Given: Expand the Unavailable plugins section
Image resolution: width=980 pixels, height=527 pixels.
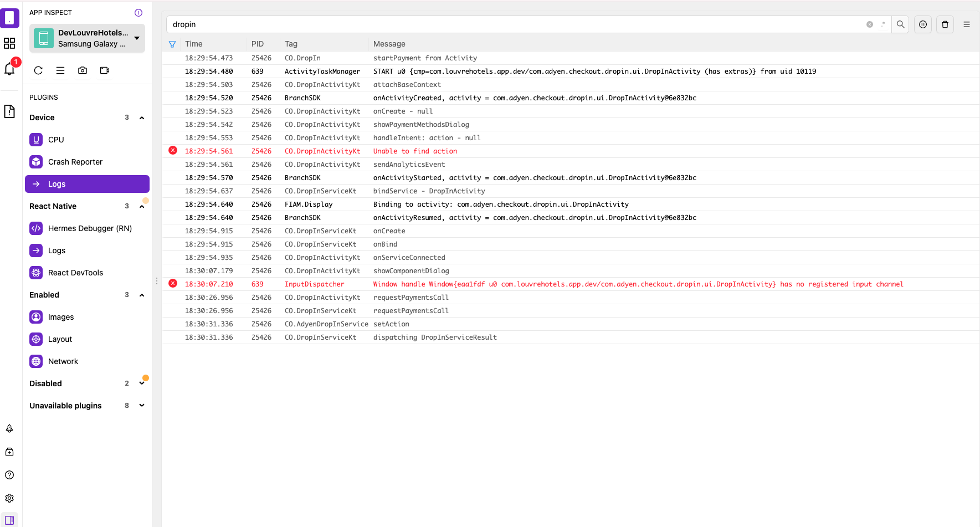Looking at the screenshot, I should click(x=141, y=405).
